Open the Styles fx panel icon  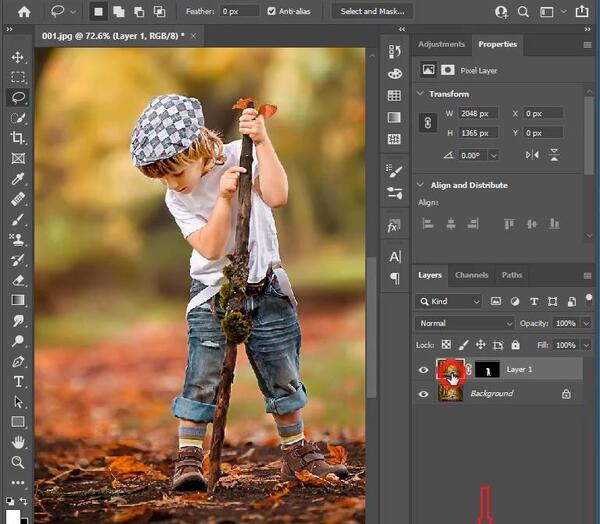point(394,226)
